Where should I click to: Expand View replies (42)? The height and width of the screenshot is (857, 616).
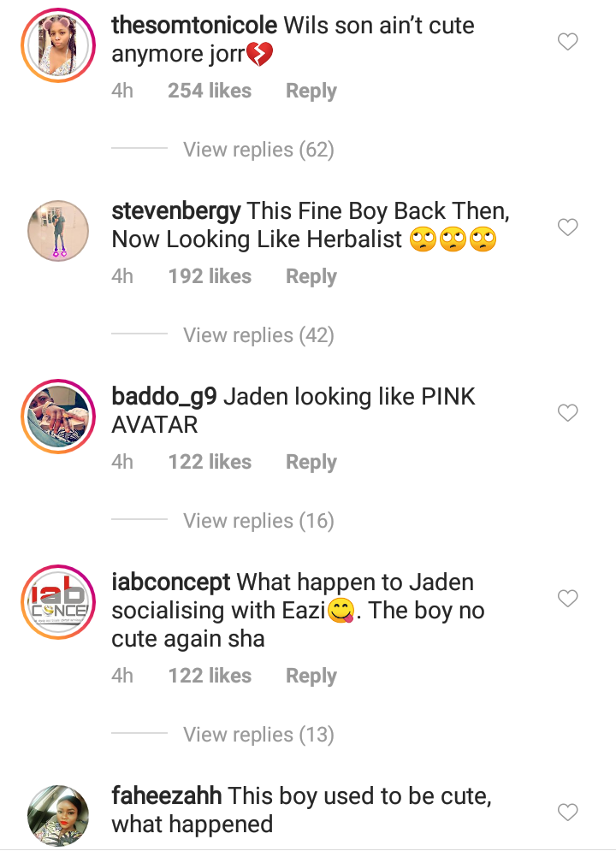tap(258, 335)
